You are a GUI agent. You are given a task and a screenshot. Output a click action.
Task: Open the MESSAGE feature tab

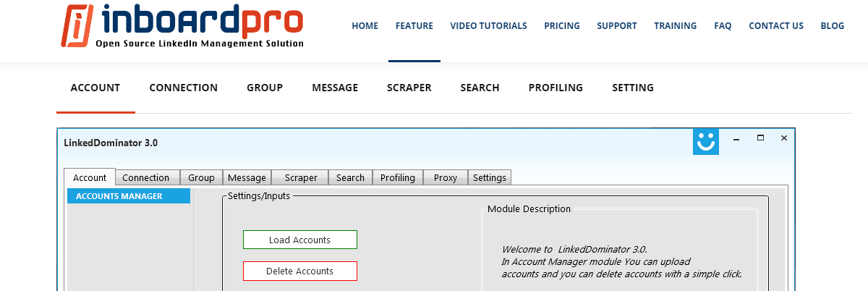[335, 88]
